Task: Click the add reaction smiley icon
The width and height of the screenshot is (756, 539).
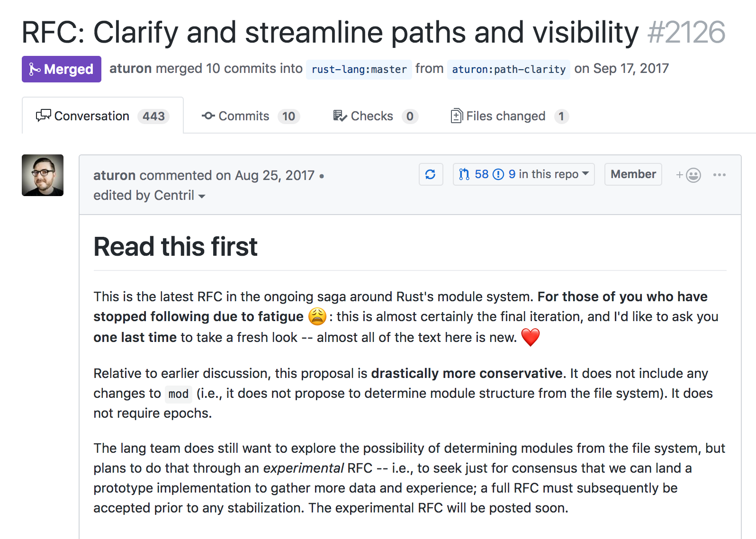Action: pyautogui.click(x=693, y=175)
